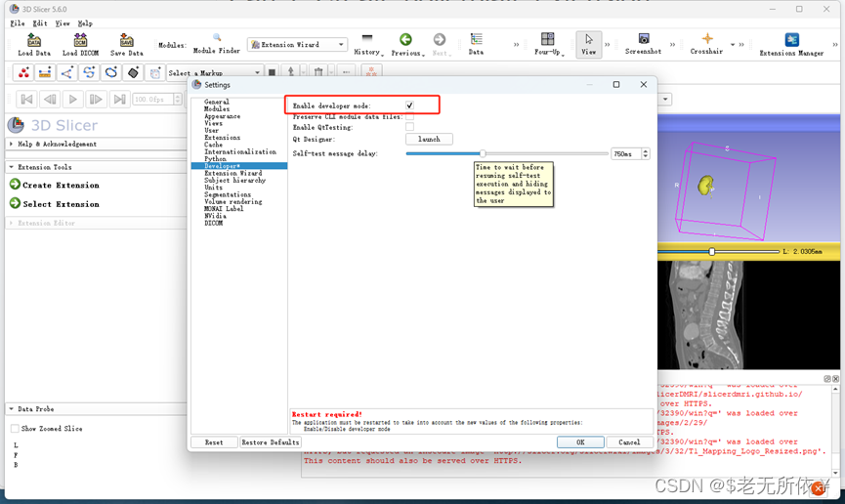845x504 pixels.
Task: Select the open curve markup tool
Action: click(89, 72)
